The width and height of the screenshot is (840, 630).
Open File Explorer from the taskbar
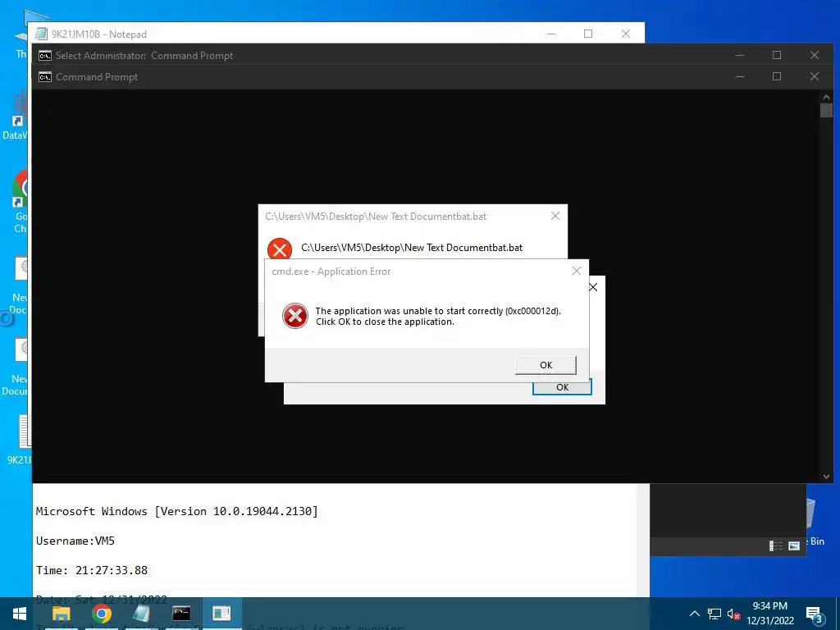pos(61,614)
